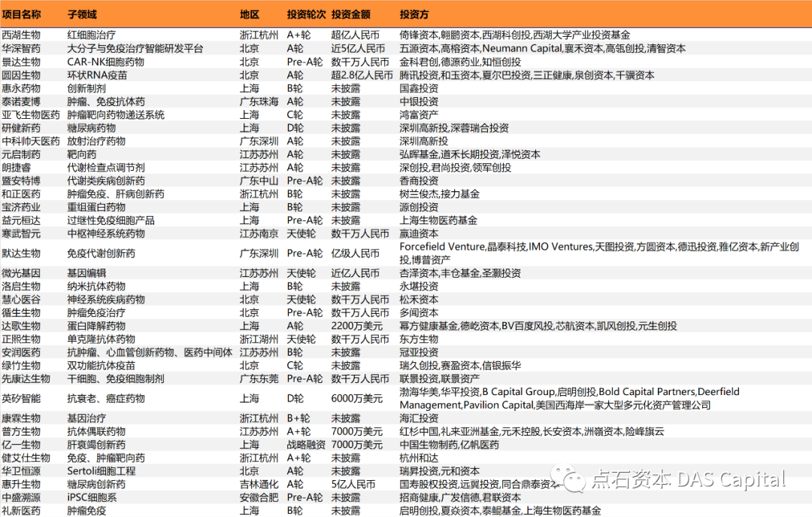Select the 圆因生物 project cell
The width and height of the screenshot is (812, 517).
point(21,75)
